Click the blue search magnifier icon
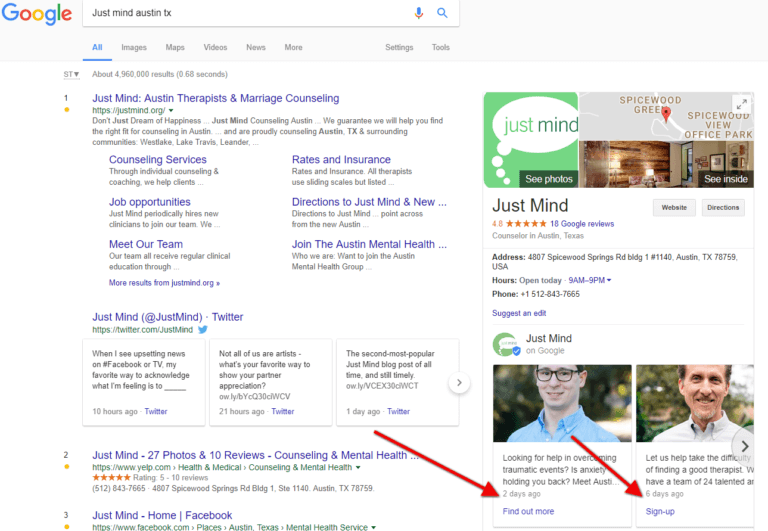 442,13
